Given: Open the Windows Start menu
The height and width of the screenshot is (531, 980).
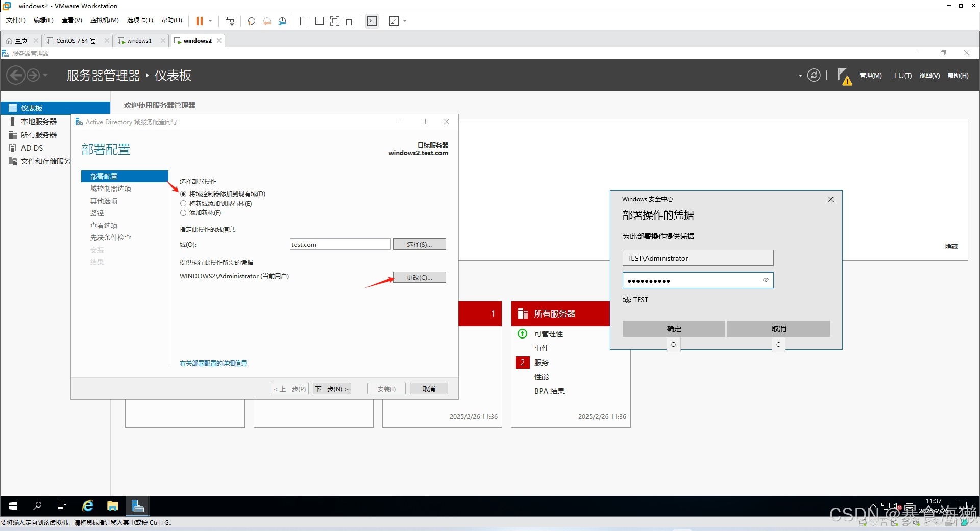Looking at the screenshot, I should point(13,506).
